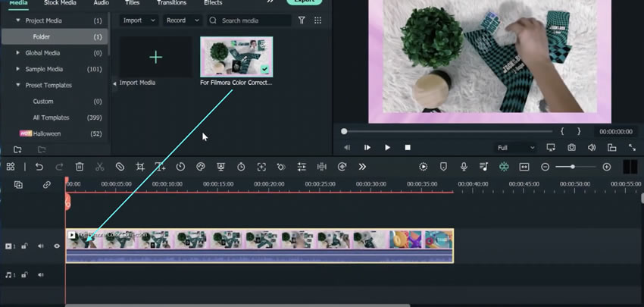Click the audio waveform tool icon
644x307 pixels.
click(321, 167)
